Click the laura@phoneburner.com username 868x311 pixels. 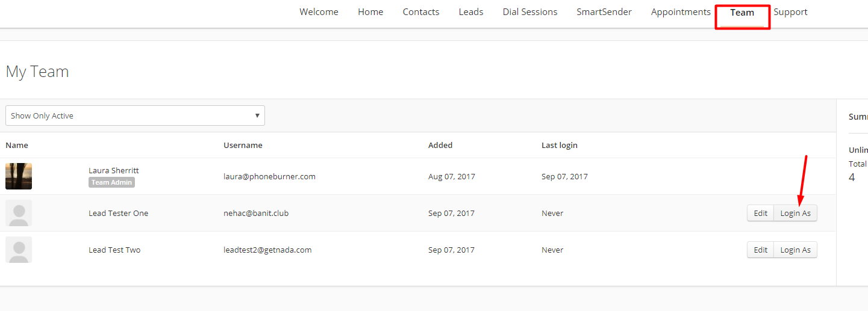coord(269,176)
